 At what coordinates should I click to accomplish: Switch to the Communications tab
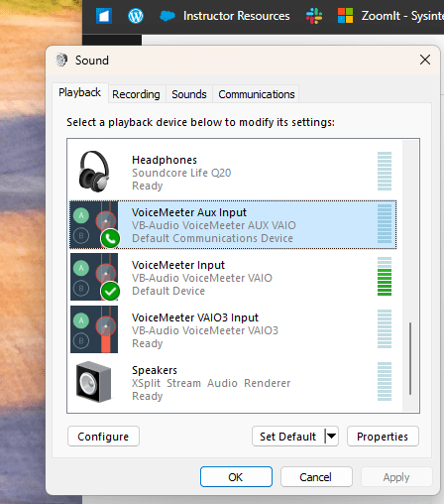257,94
